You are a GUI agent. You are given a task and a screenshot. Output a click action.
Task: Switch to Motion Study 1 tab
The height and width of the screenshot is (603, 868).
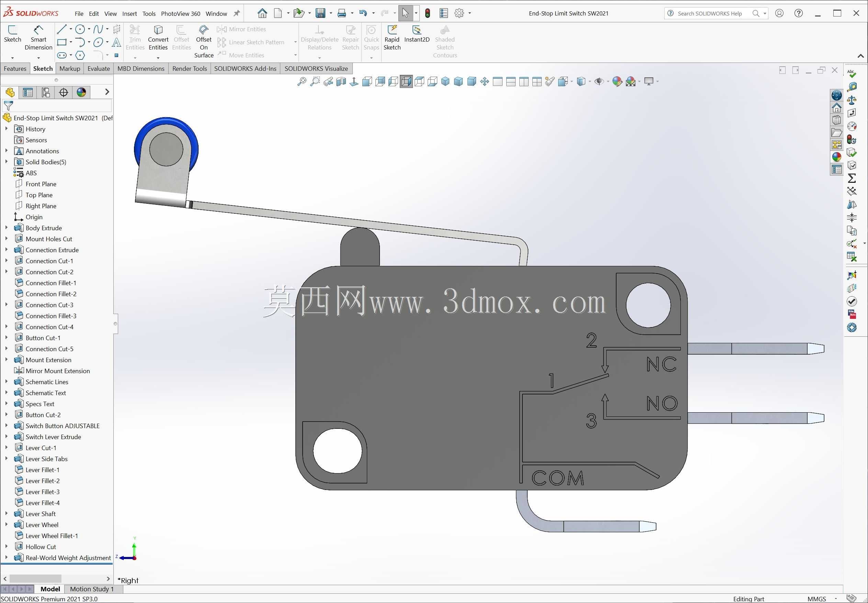pos(92,589)
